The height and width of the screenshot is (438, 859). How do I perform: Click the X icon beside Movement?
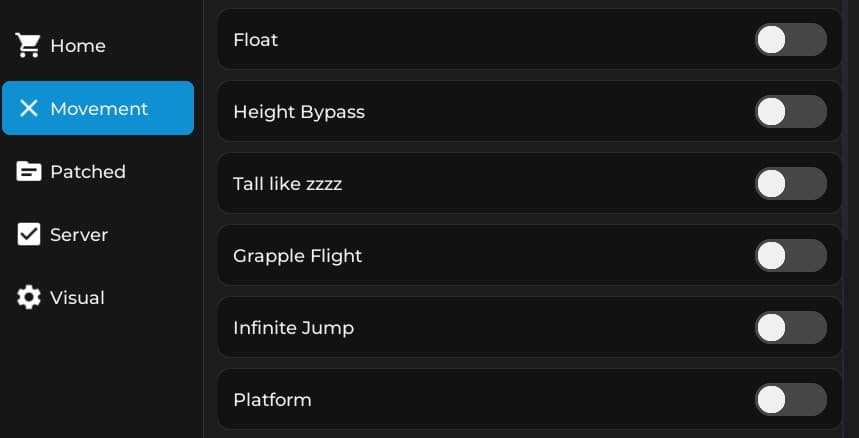[29, 108]
